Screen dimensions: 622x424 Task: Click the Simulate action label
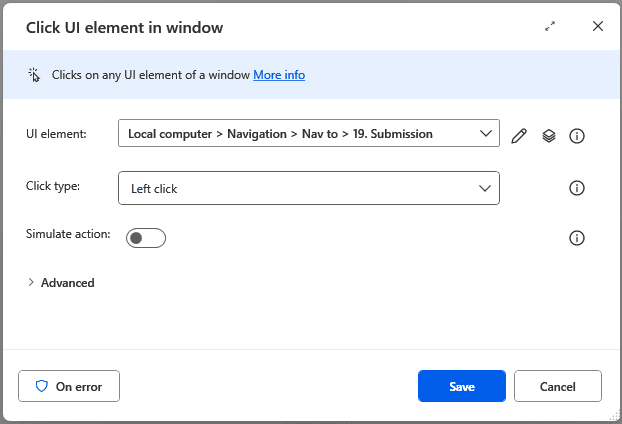tap(68, 234)
